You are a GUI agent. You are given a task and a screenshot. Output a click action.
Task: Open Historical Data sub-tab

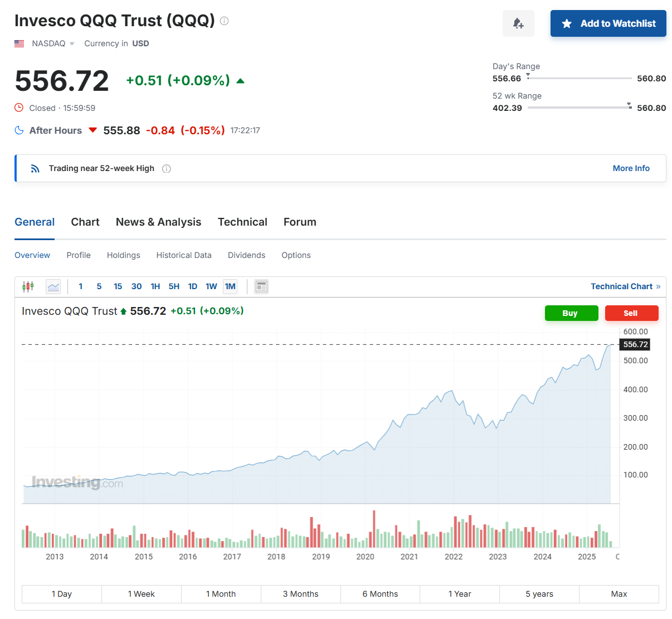click(184, 255)
